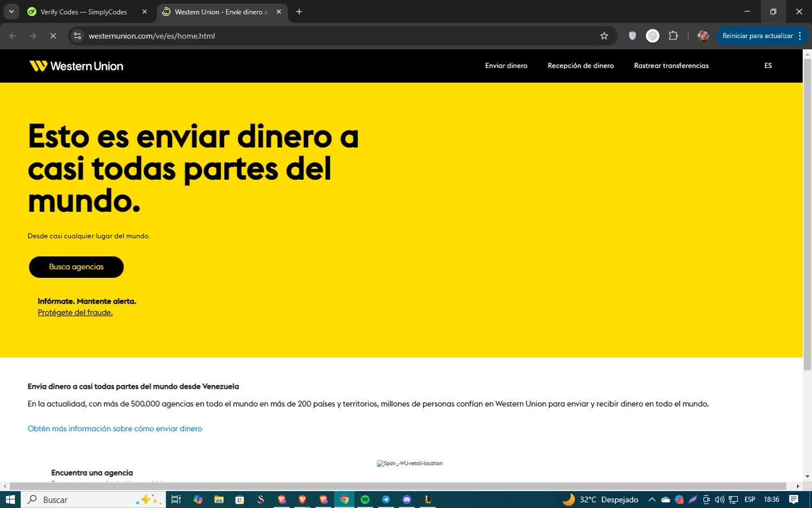Viewport: 812px width, 508px height.
Task: Click the Encuentra una agencia heading
Action: click(x=92, y=473)
